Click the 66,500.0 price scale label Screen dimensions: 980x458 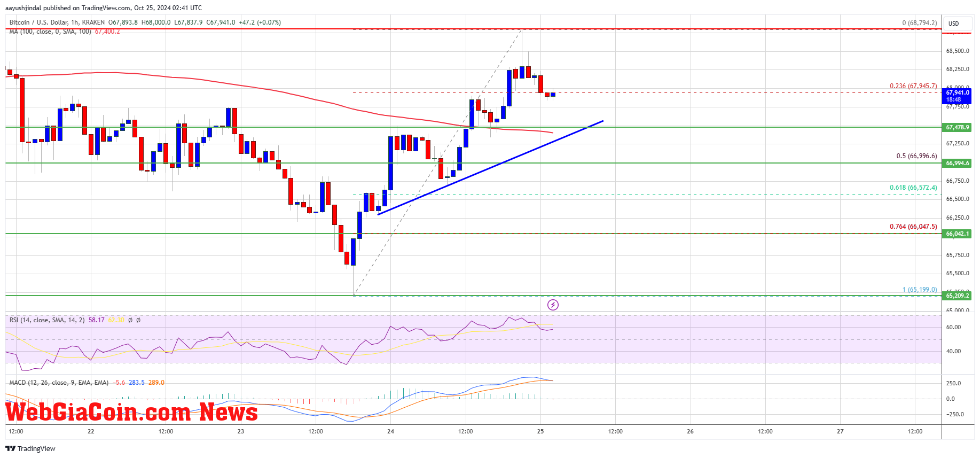958,199
